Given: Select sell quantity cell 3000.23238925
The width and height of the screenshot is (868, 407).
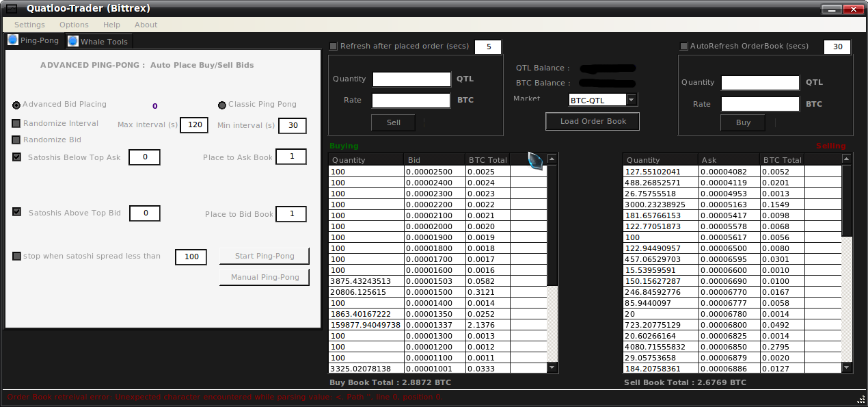Looking at the screenshot, I should pyautogui.click(x=661, y=205).
